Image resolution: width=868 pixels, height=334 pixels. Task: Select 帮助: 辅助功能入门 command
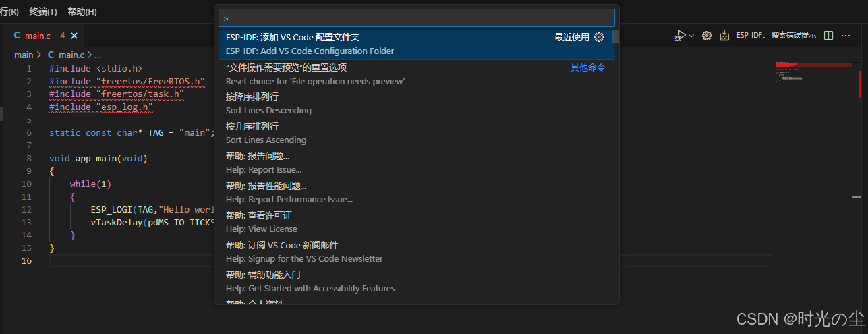(417, 282)
